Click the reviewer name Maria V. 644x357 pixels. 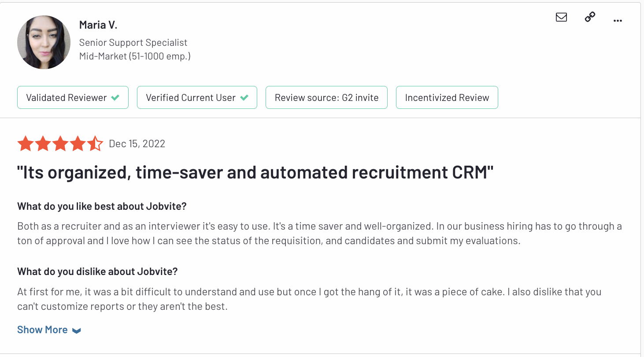click(x=98, y=25)
